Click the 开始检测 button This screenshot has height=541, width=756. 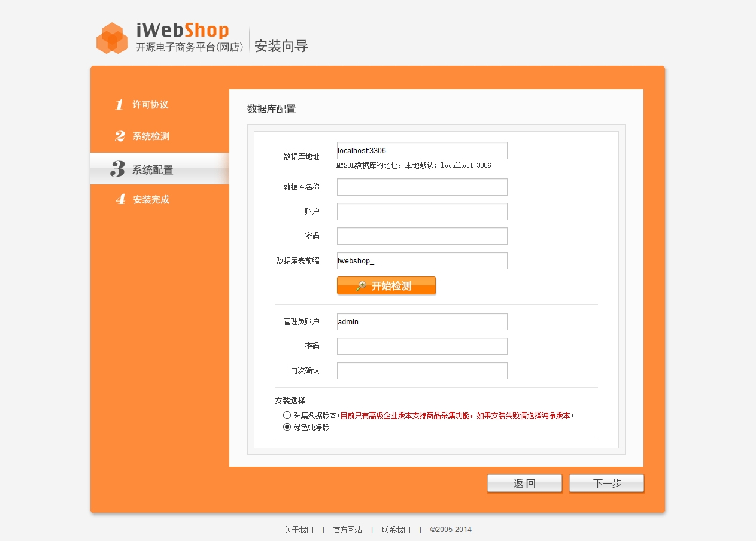click(386, 285)
